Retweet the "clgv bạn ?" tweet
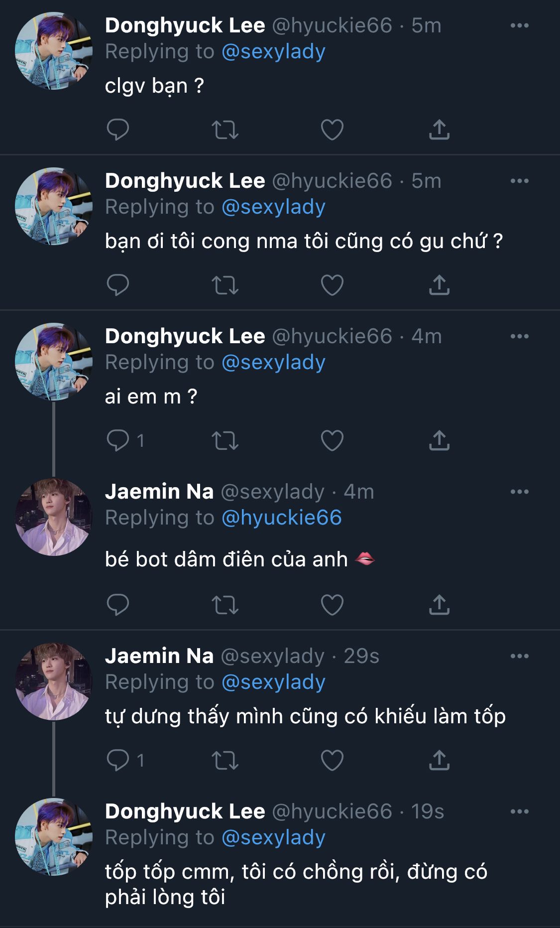The width and height of the screenshot is (560, 928). click(225, 130)
